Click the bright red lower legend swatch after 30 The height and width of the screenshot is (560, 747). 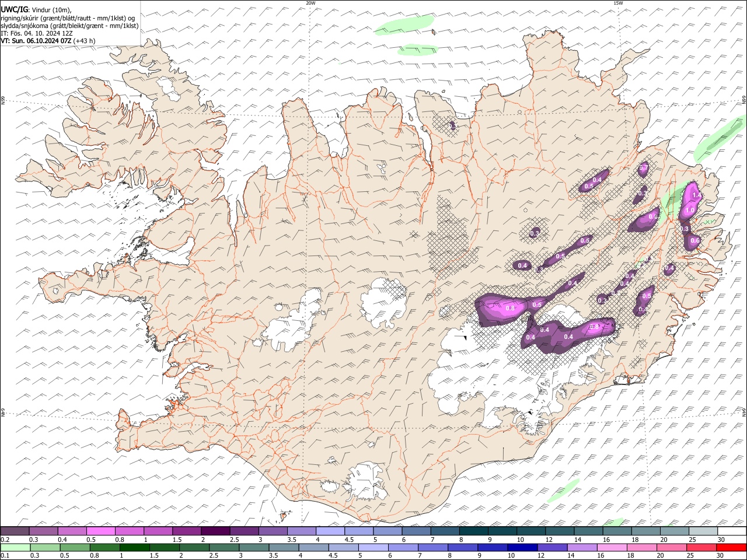[x=731, y=547]
